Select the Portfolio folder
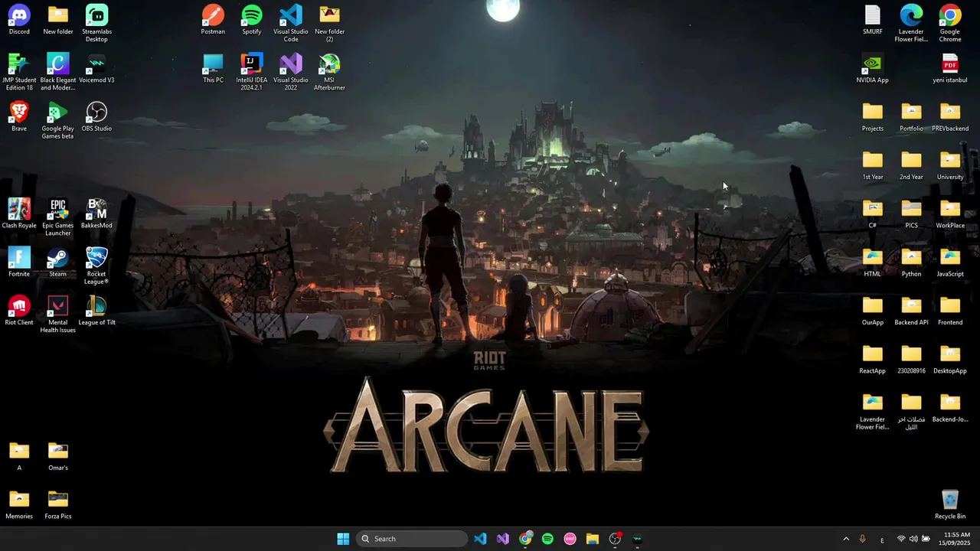 click(911, 116)
